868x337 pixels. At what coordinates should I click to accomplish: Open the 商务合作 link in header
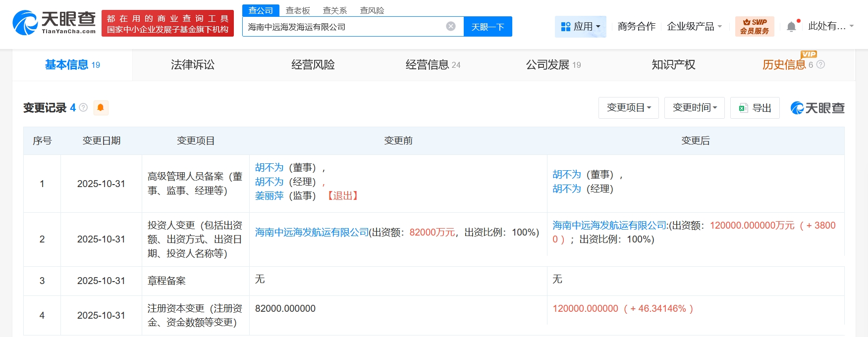[x=636, y=27]
